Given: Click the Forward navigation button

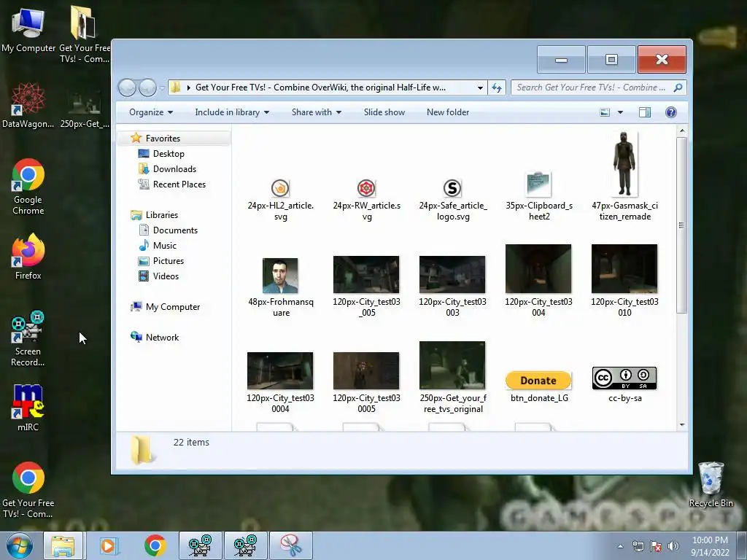Looking at the screenshot, I should click(x=147, y=87).
